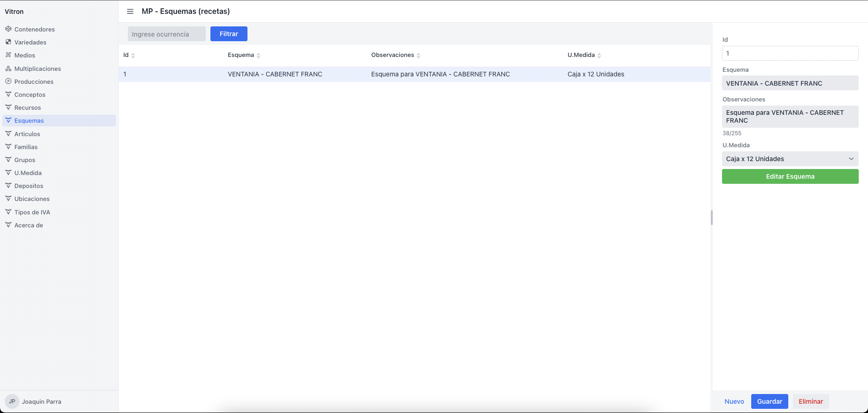Click the JP user avatar
The width and height of the screenshot is (868, 413).
[12, 401]
